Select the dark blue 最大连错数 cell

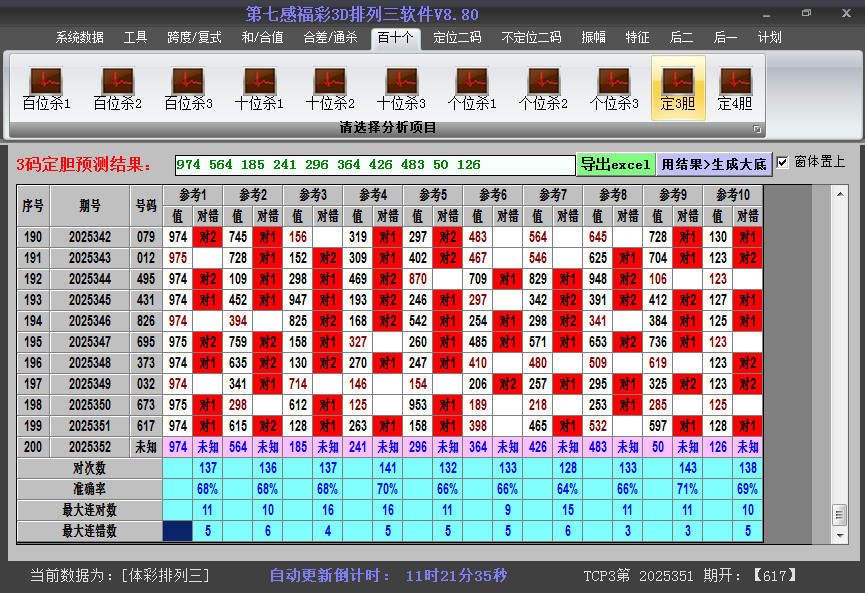(x=178, y=531)
